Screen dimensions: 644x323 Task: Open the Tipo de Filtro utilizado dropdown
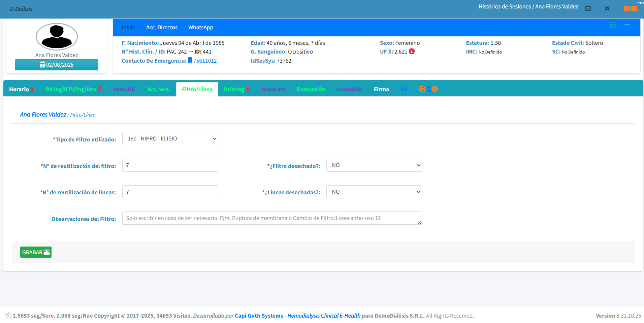pyautogui.click(x=170, y=139)
